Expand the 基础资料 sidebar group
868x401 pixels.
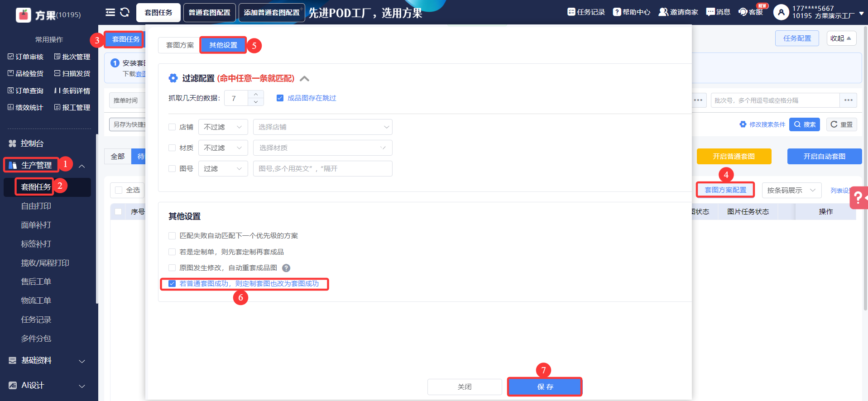click(x=82, y=361)
